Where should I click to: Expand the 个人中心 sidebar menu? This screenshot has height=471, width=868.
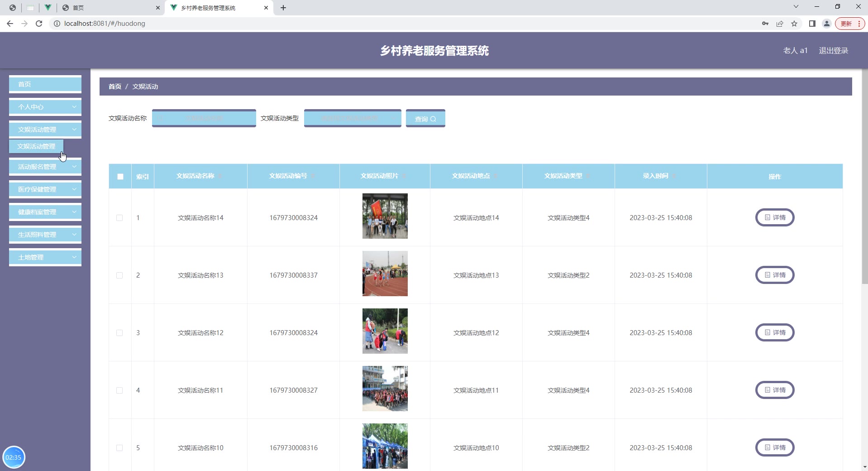click(45, 107)
